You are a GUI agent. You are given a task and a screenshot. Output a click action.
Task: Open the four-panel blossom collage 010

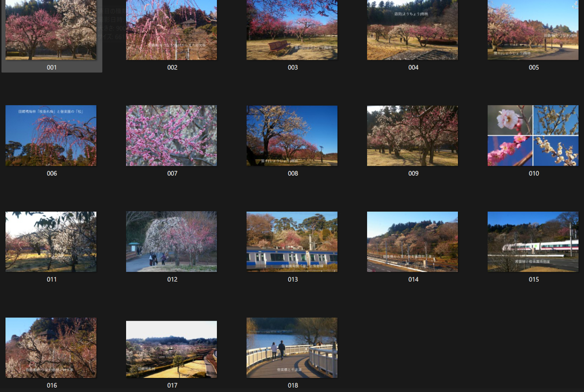coord(533,136)
